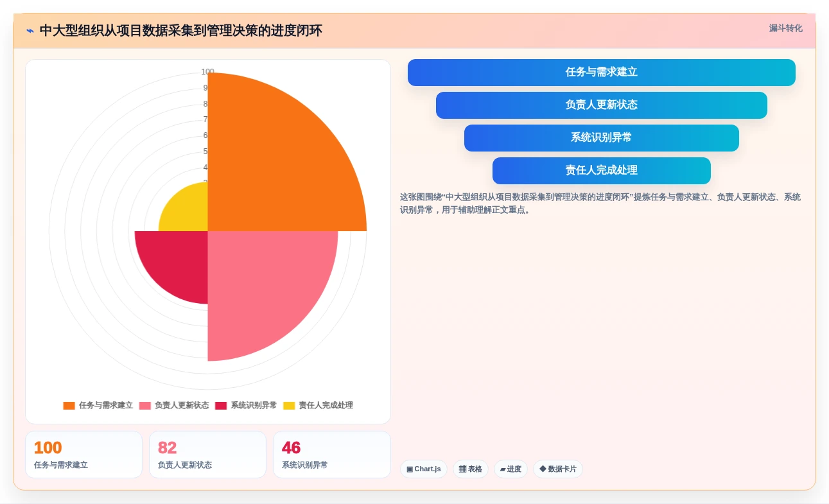Click the 任务与需求建立 legend label
The height and width of the screenshot is (504, 829).
click(x=106, y=406)
